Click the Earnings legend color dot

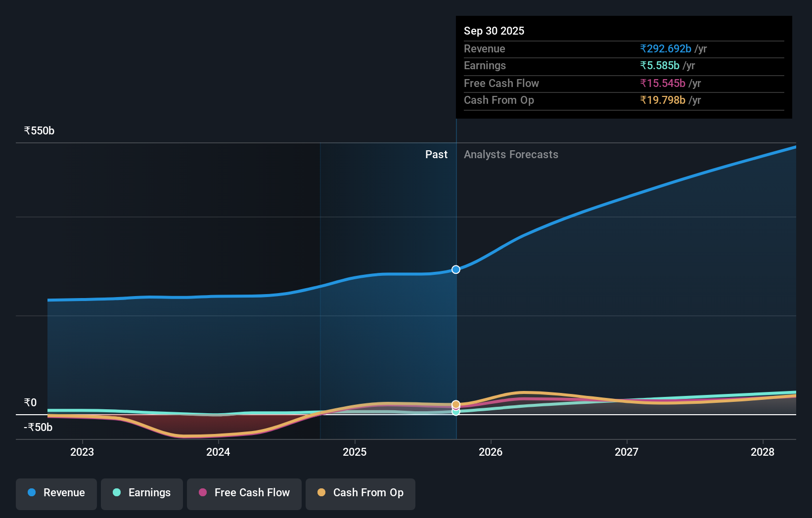pos(117,492)
